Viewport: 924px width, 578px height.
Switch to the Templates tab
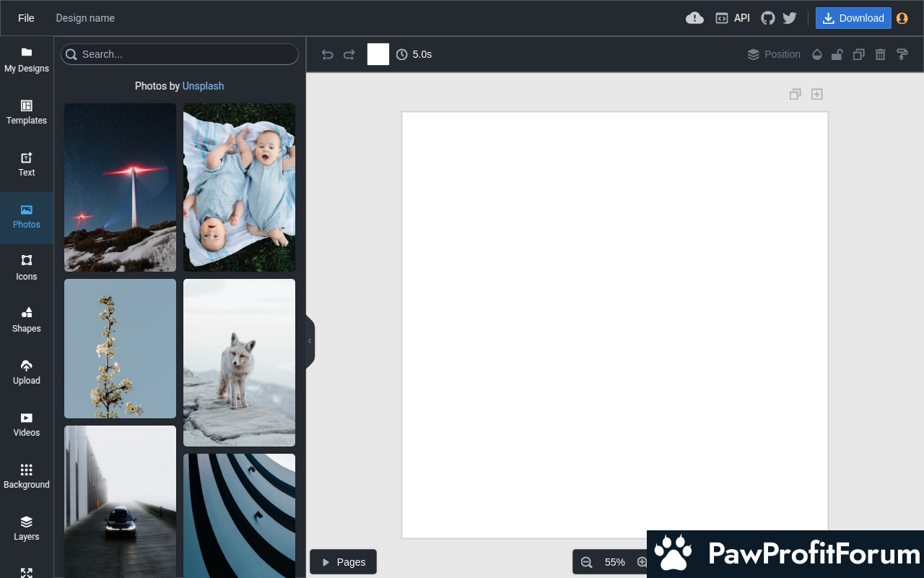click(x=27, y=113)
